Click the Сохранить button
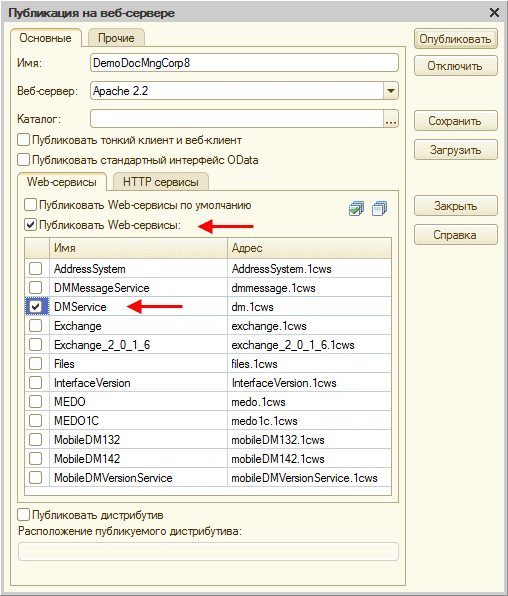 (x=456, y=121)
